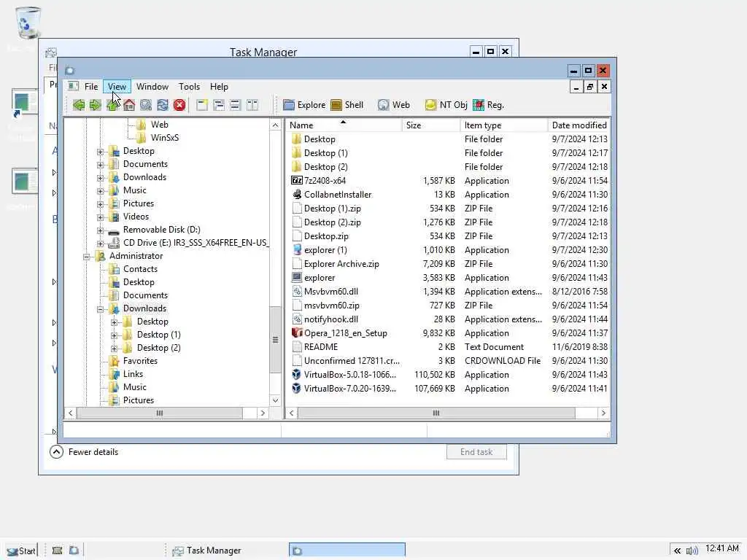Switch to Task Manager from the taskbar
This screenshot has width=747, height=560.
click(206, 551)
